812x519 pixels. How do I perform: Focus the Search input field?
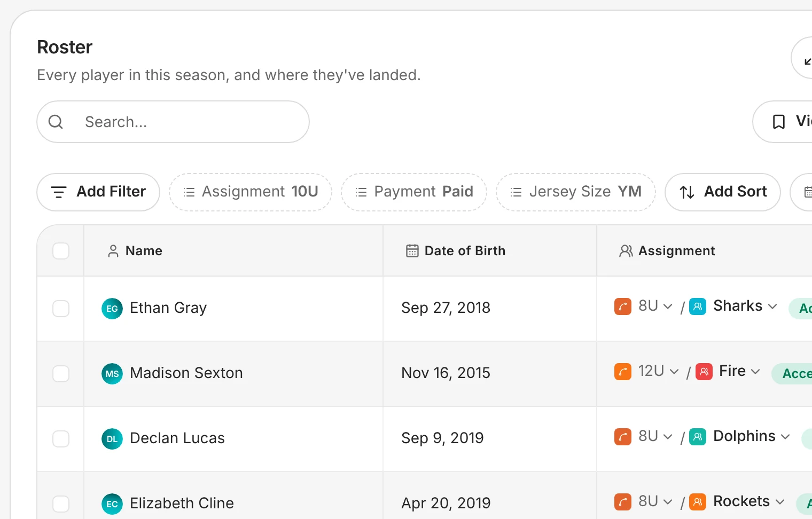pyautogui.click(x=173, y=122)
